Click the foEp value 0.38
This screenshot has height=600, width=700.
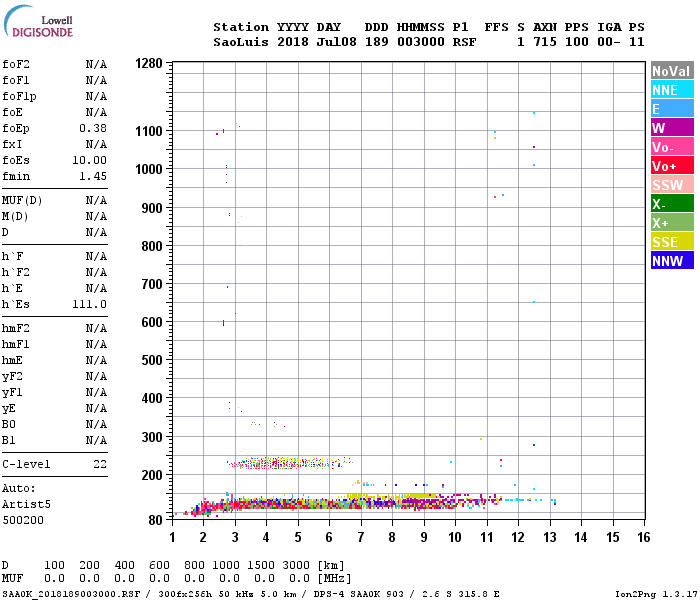(x=93, y=128)
